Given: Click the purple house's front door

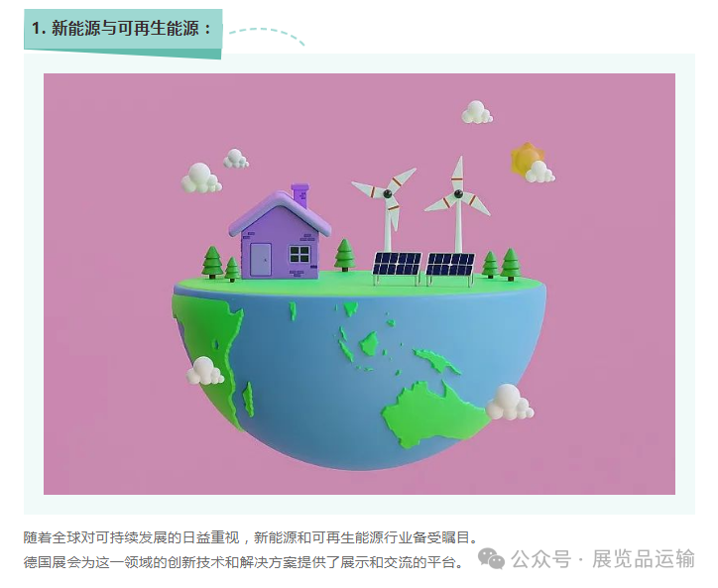Looking at the screenshot, I should pos(261,260).
